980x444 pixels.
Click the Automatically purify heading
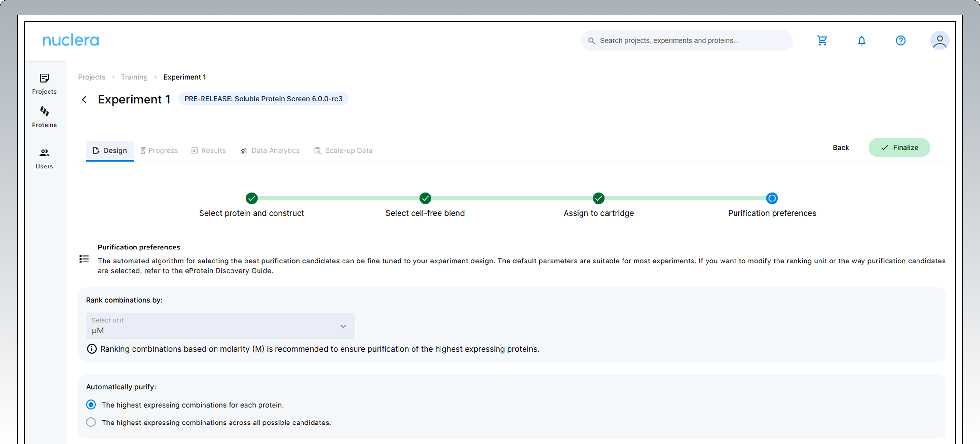121,387
